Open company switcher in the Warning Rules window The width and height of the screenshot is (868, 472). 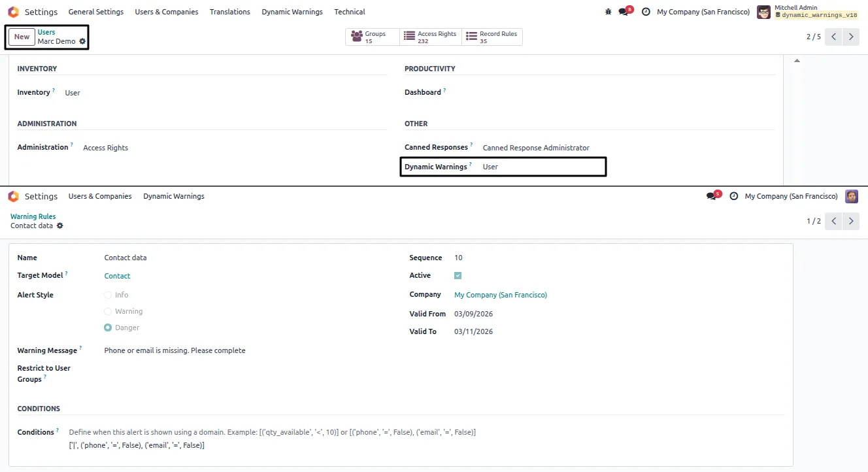click(791, 196)
